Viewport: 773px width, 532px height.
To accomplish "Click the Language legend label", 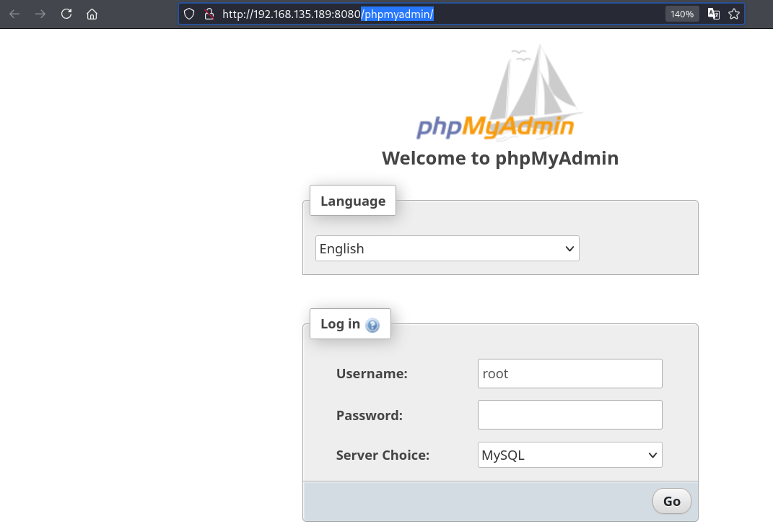I will pyautogui.click(x=353, y=201).
